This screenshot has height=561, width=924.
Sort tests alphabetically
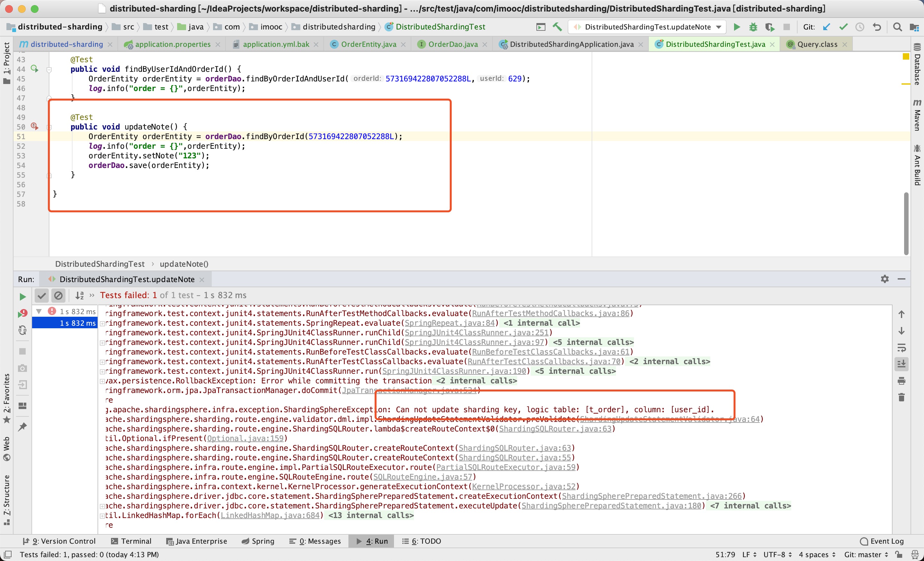tap(79, 295)
